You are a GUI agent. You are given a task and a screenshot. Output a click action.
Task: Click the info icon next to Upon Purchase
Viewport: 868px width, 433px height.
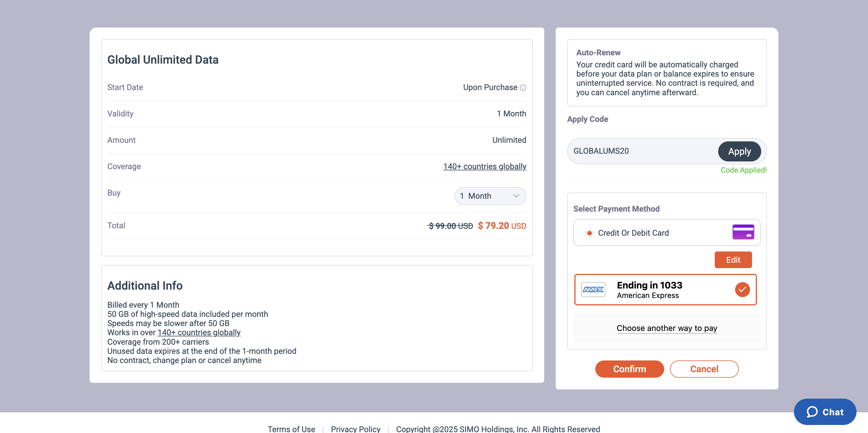(x=523, y=87)
